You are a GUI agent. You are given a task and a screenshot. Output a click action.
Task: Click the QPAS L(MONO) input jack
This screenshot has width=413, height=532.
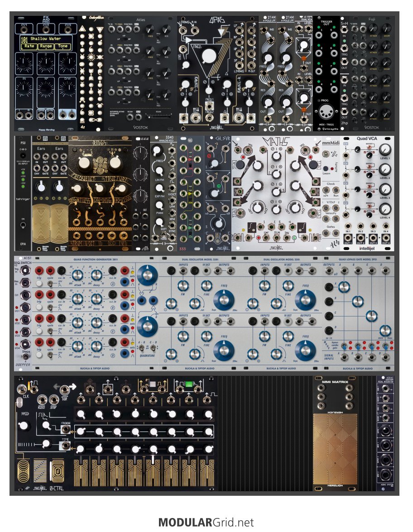(183, 31)
